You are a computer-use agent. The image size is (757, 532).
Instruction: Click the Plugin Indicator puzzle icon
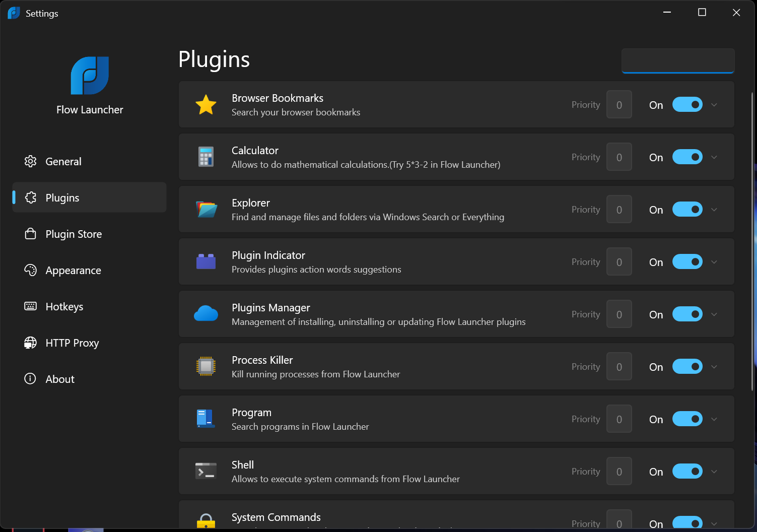point(206,261)
